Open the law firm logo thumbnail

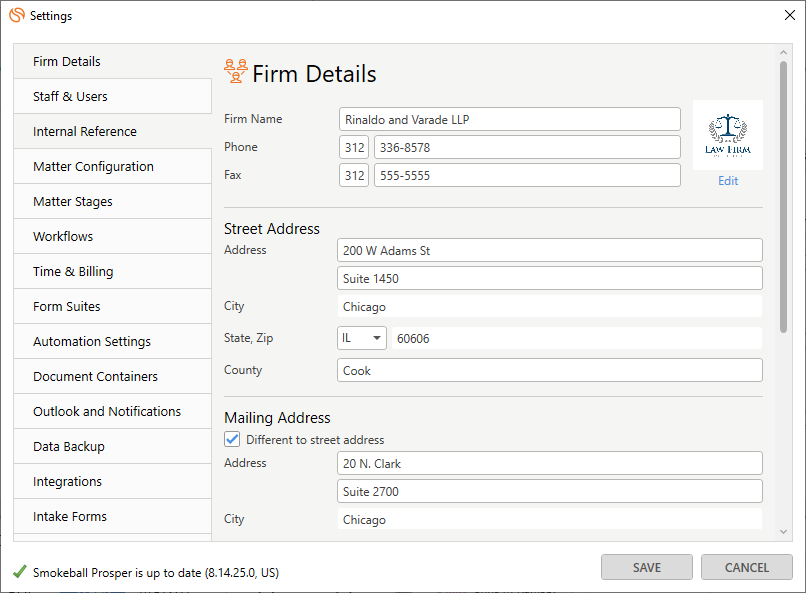(727, 133)
